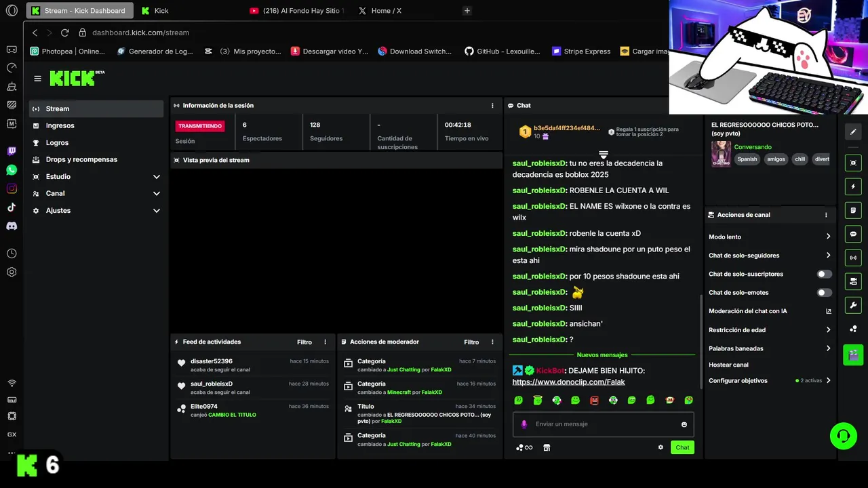The image size is (868, 488).
Task: Click the lightning bolt quick action icon
Action: click(853, 186)
